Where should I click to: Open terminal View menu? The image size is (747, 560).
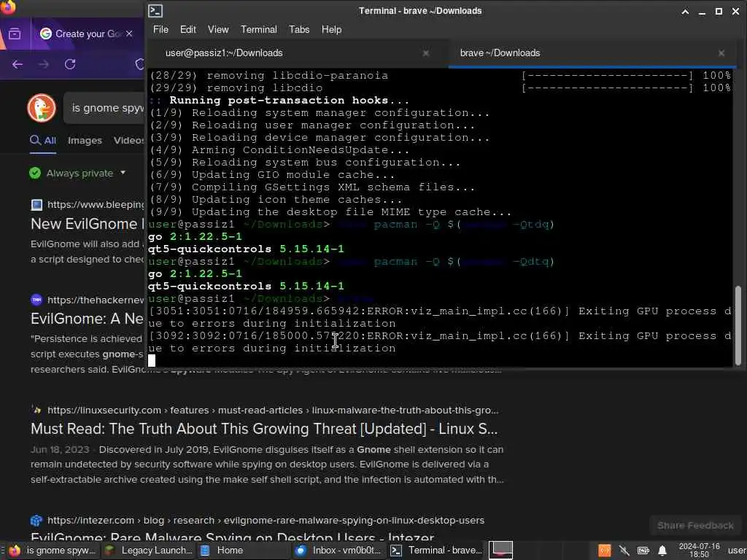(x=218, y=29)
